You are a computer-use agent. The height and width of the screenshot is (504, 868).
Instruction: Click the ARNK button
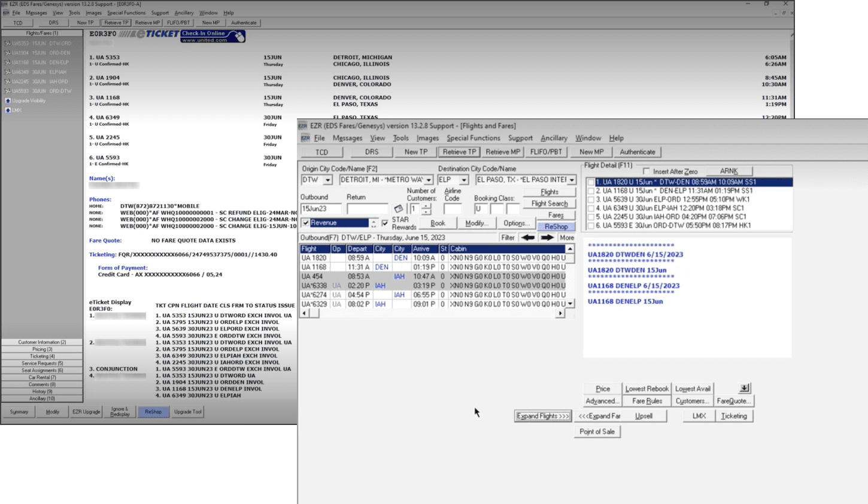(729, 171)
